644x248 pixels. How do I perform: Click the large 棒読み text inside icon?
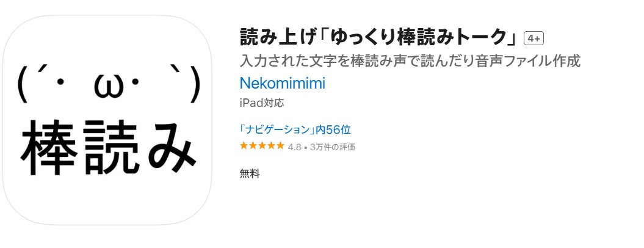coord(108,147)
